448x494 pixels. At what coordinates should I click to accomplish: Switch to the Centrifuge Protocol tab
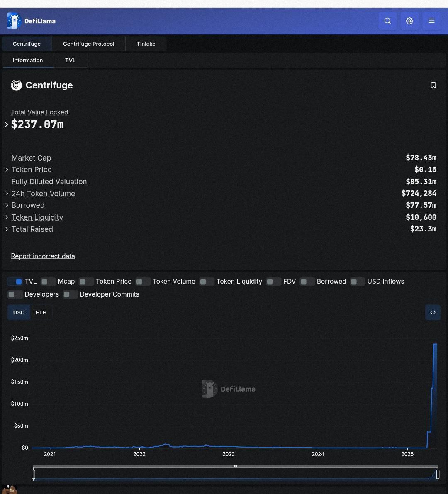pyautogui.click(x=88, y=44)
